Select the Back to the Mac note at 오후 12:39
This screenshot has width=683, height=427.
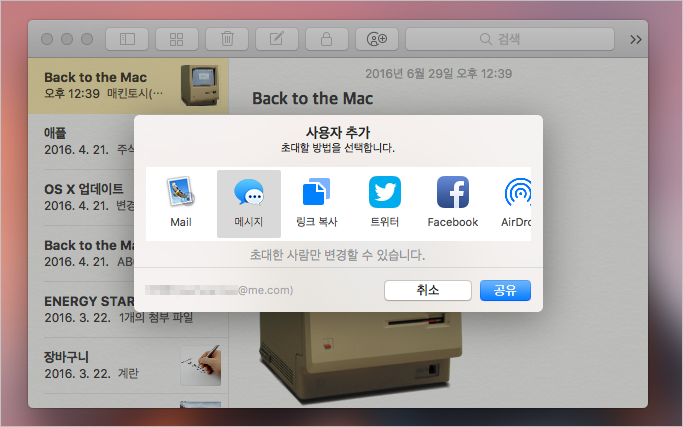[128, 86]
